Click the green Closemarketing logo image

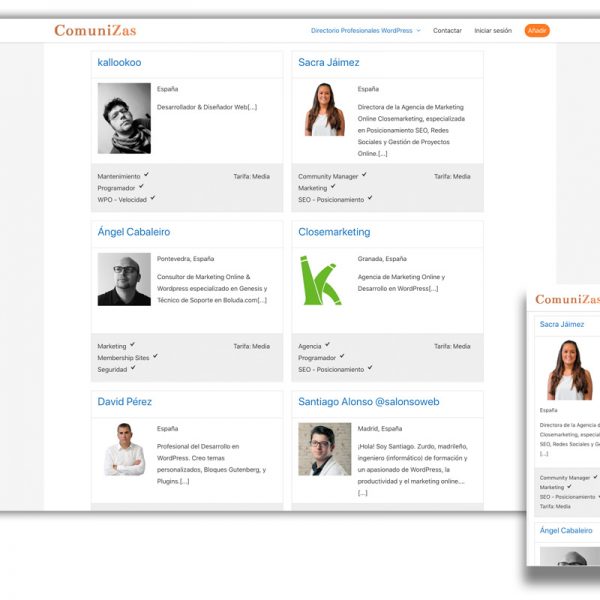(320, 280)
